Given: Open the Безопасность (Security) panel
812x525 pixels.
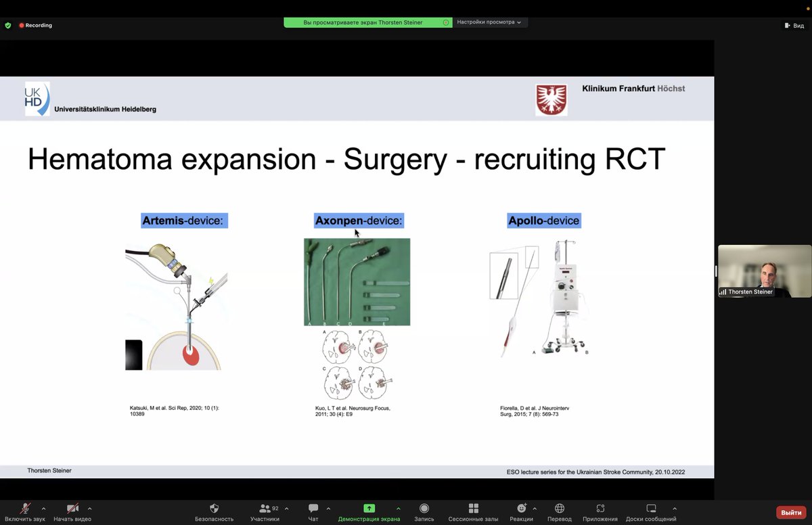Looking at the screenshot, I should tap(214, 511).
